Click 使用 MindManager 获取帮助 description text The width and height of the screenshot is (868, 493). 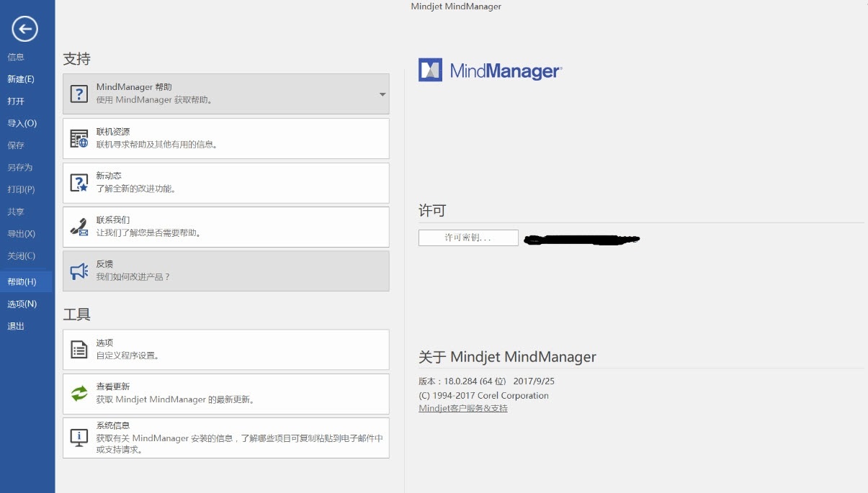154,100
